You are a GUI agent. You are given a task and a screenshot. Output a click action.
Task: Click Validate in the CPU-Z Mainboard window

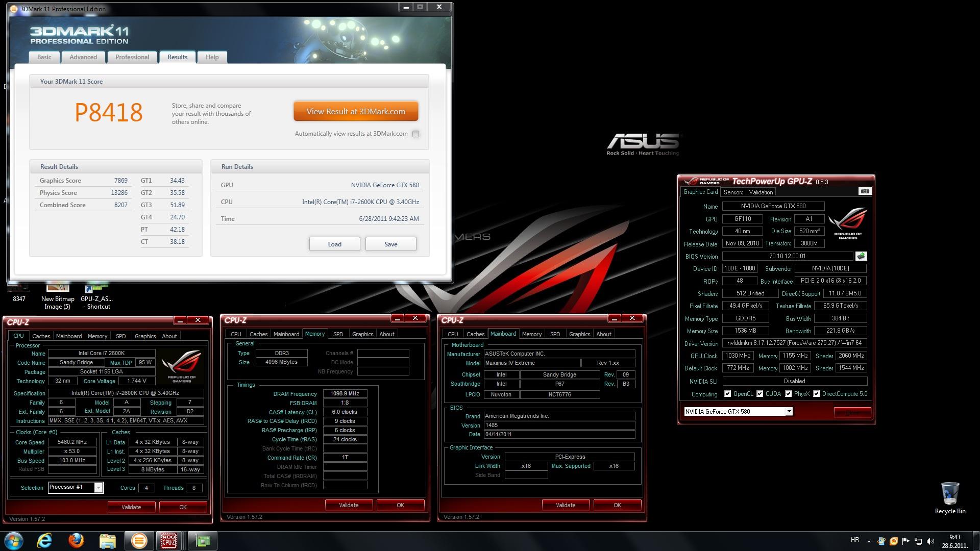pos(566,505)
